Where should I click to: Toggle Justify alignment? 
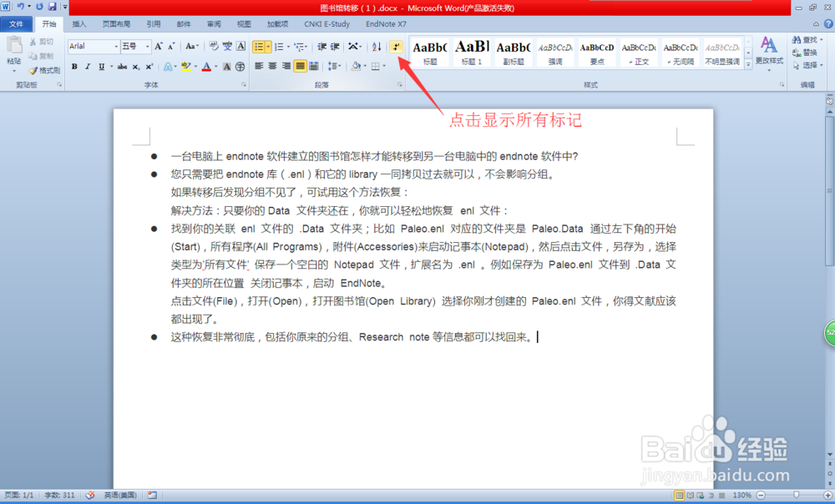[x=300, y=67]
